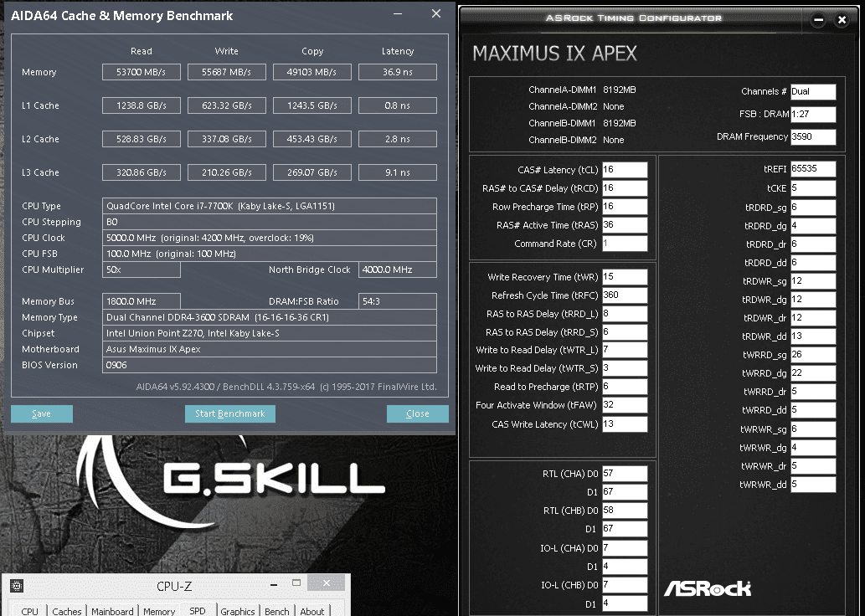This screenshot has width=865, height=616.
Task: Click the Memory Read value 53700 MB/s
Action: pyautogui.click(x=142, y=72)
